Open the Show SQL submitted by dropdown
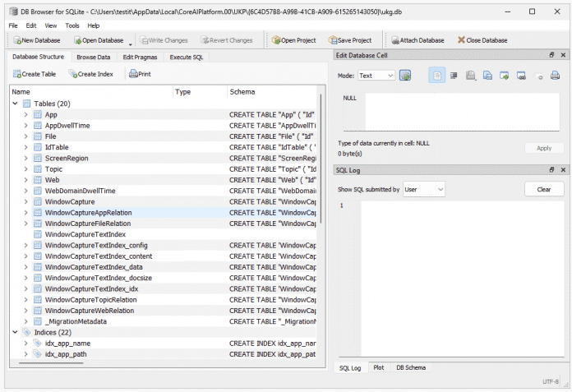The height and width of the screenshot is (392, 572). 424,189
